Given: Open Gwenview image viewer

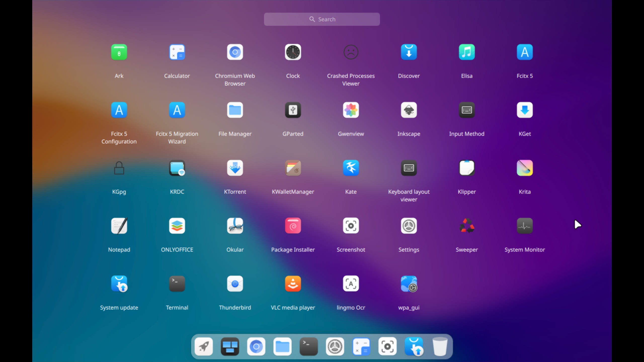Looking at the screenshot, I should tap(351, 110).
